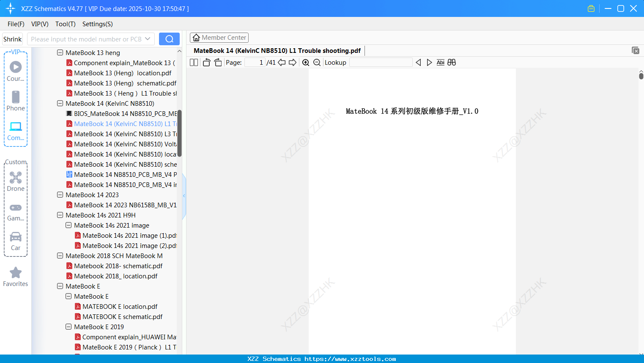Select the Phone category in sidebar

pos(16,101)
